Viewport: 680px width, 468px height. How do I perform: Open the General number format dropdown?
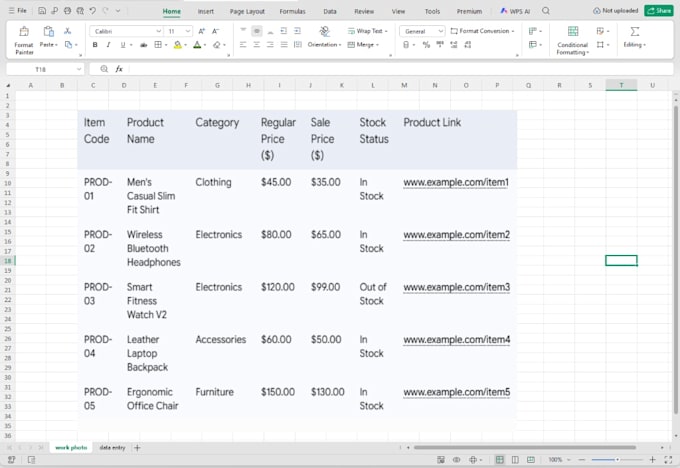point(441,31)
